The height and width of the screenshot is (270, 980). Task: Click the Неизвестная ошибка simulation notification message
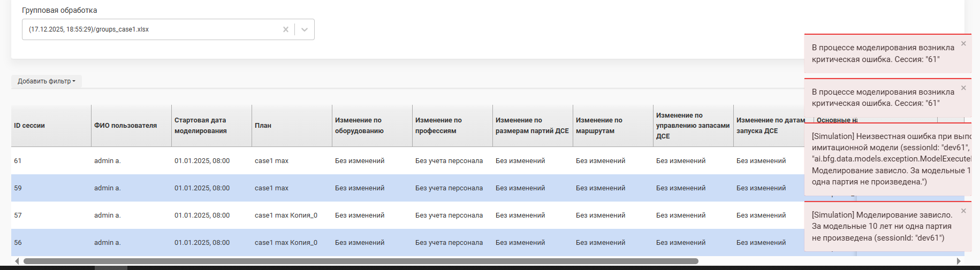coord(888,159)
